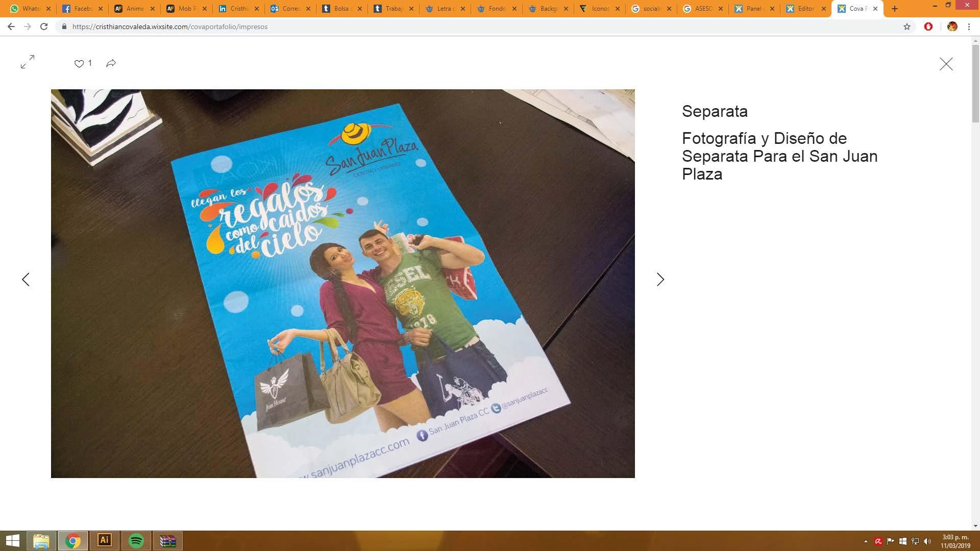Expand the image to fullscreen view
980x551 pixels.
click(28, 62)
